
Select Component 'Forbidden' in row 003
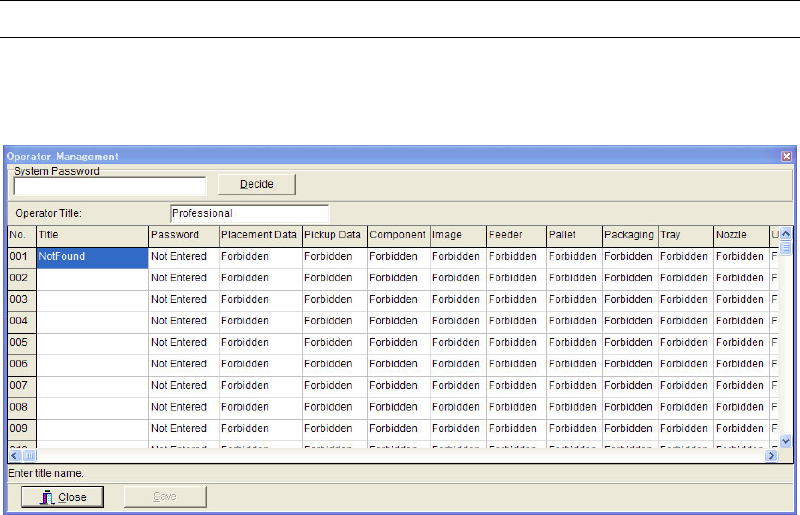pos(399,300)
